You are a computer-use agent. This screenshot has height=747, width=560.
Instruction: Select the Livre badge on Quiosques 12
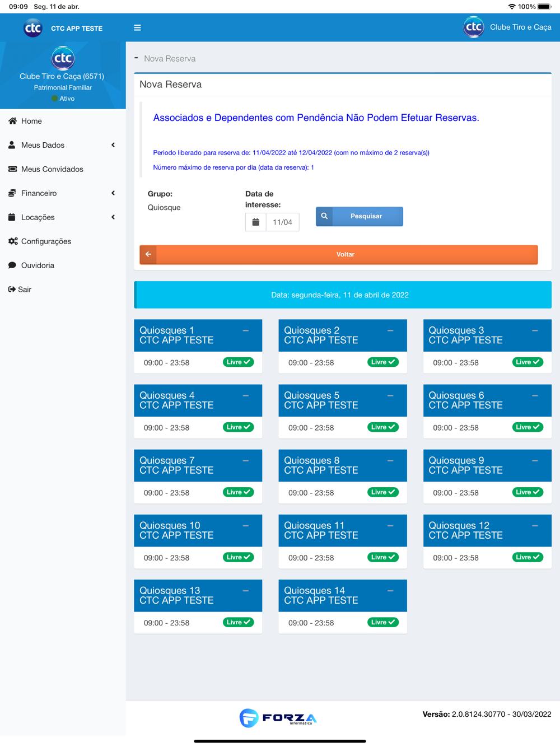pyautogui.click(x=528, y=557)
